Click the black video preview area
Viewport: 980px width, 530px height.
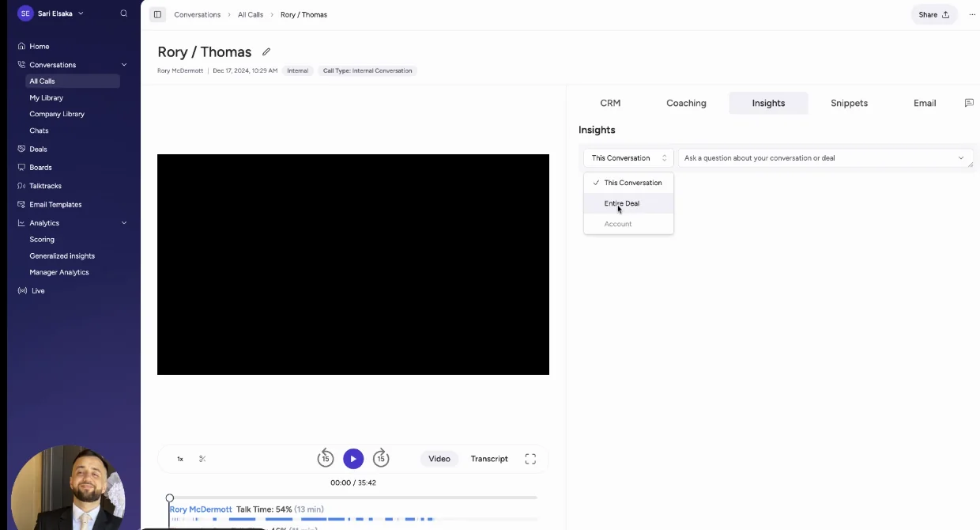tap(353, 264)
